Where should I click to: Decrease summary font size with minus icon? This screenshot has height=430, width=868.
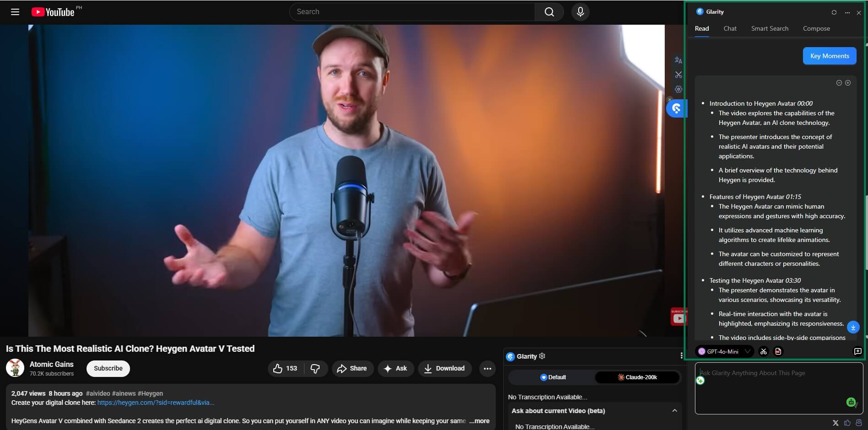coord(839,83)
